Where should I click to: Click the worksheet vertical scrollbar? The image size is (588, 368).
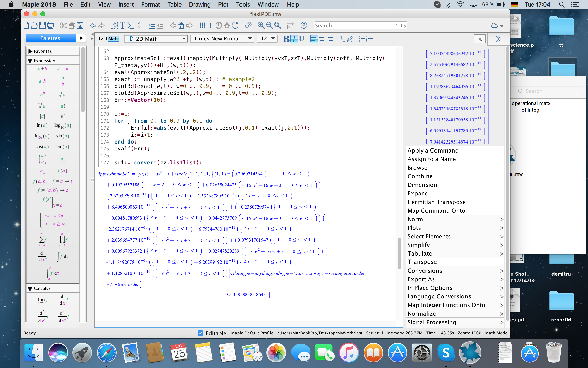point(399,253)
